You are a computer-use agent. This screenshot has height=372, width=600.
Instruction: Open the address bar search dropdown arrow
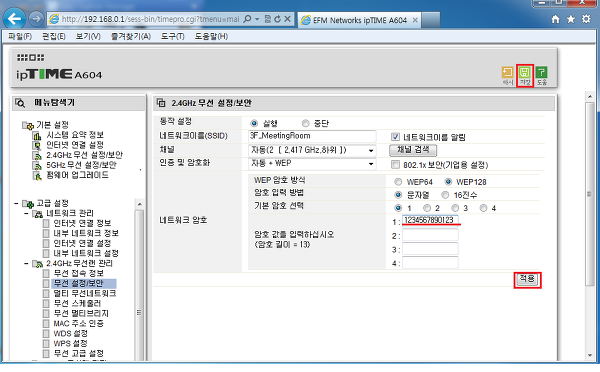(x=257, y=19)
